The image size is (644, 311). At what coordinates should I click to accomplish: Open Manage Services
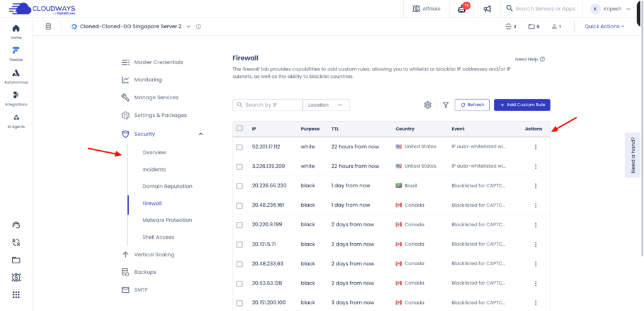[150, 97]
